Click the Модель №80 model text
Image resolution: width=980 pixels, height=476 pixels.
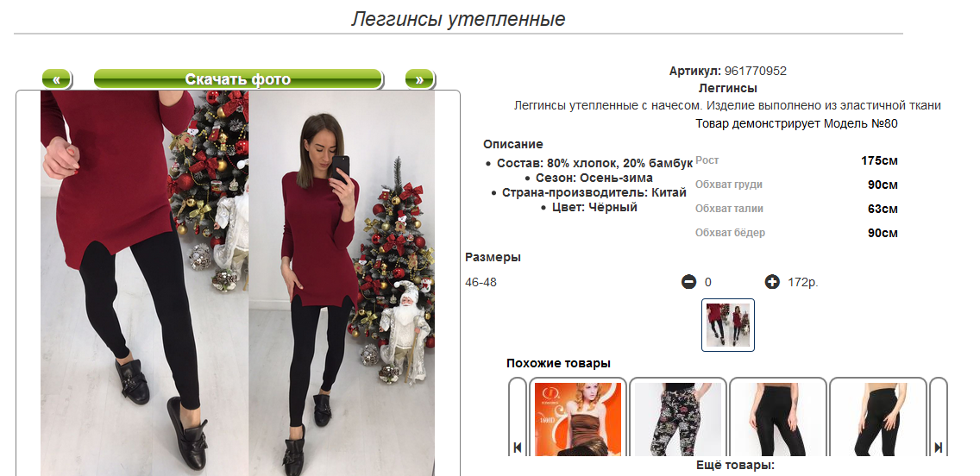coord(861,123)
